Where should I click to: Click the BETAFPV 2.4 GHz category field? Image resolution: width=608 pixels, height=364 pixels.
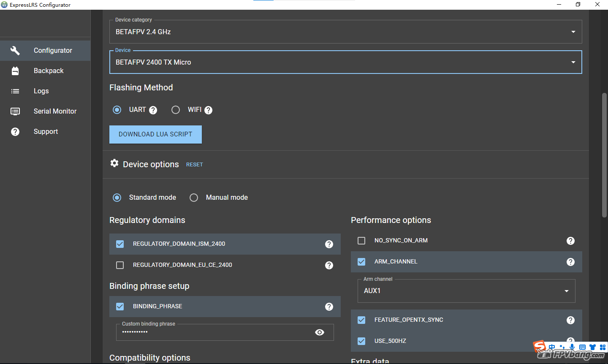345,32
